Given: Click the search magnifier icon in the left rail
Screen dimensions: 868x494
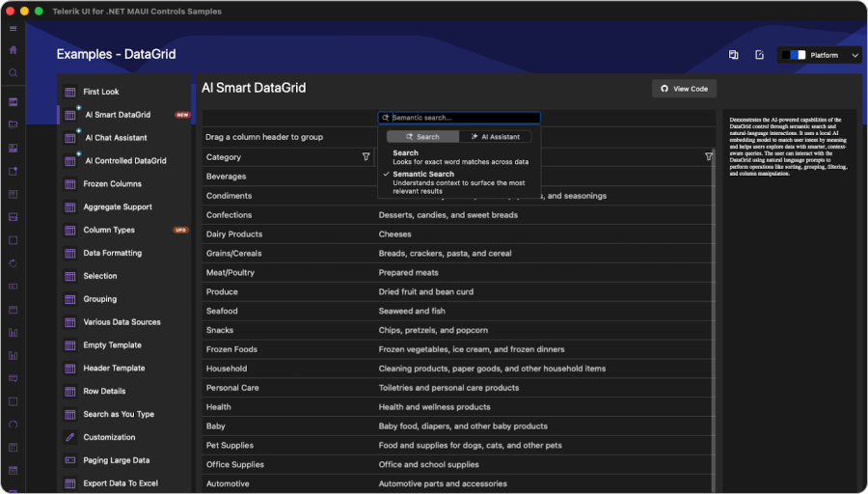Looking at the screenshot, I should [x=14, y=72].
